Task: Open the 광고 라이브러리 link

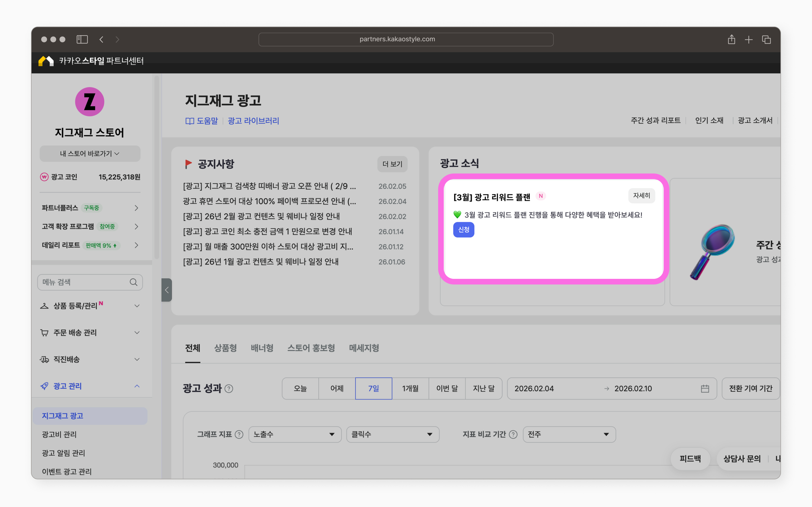Action: coord(253,121)
